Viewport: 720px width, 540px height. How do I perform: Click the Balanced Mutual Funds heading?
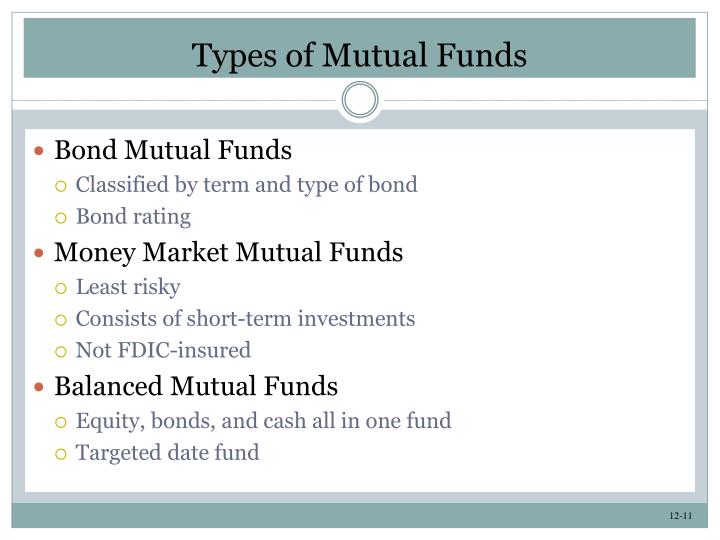point(196,386)
